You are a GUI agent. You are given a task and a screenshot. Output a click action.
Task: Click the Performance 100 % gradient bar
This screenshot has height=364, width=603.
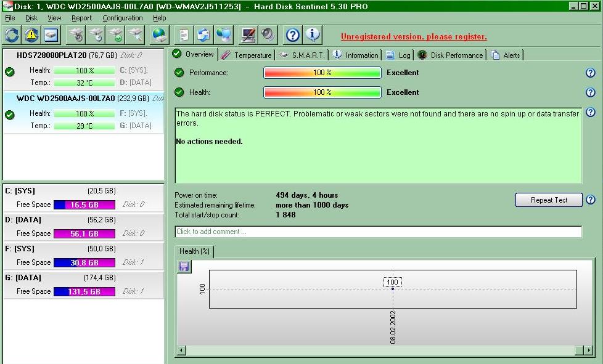322,73
